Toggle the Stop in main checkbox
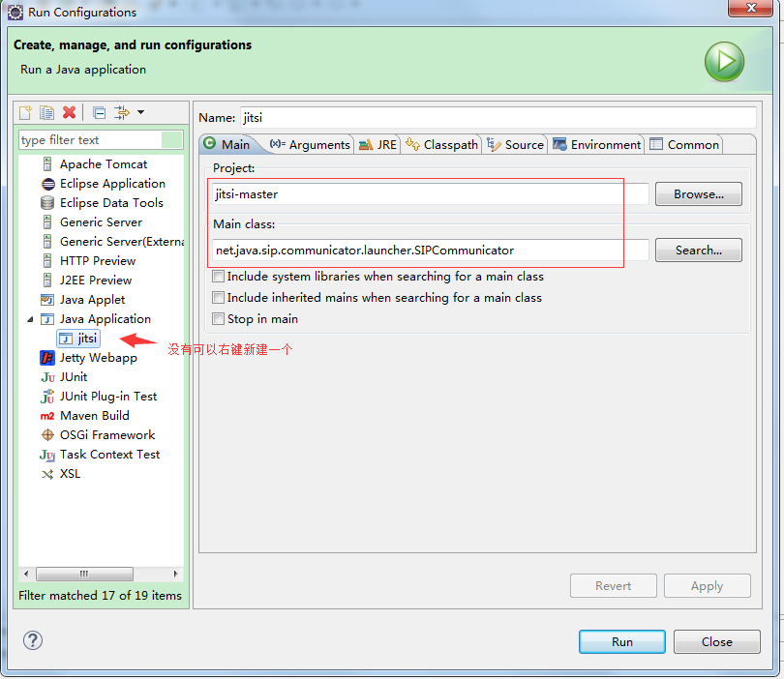Image resolution: width=784 pixels, height=679 pixels. (218, 319)
